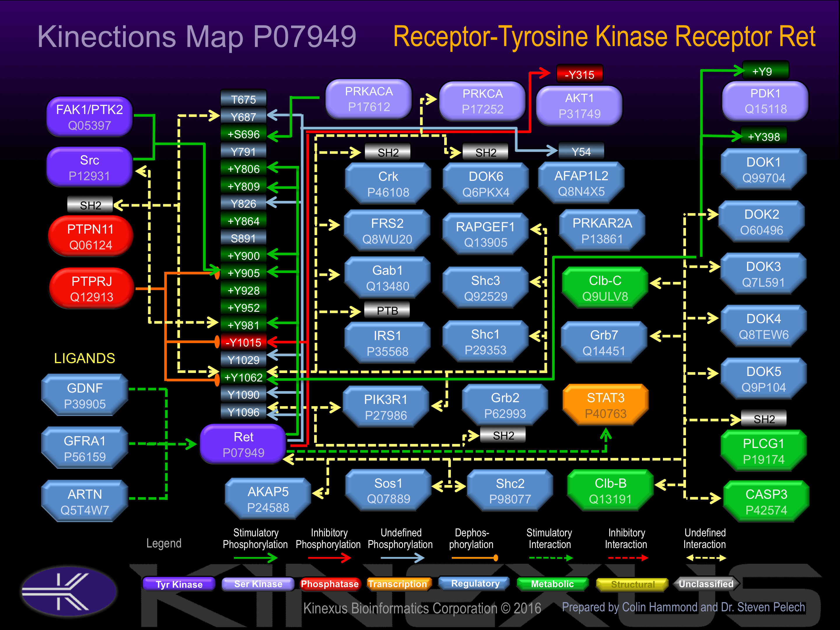Screen dimensions: 840x630
Task: Click the PTPRJ Q12913 phosphatase node
Action: [x=92, y=289]
